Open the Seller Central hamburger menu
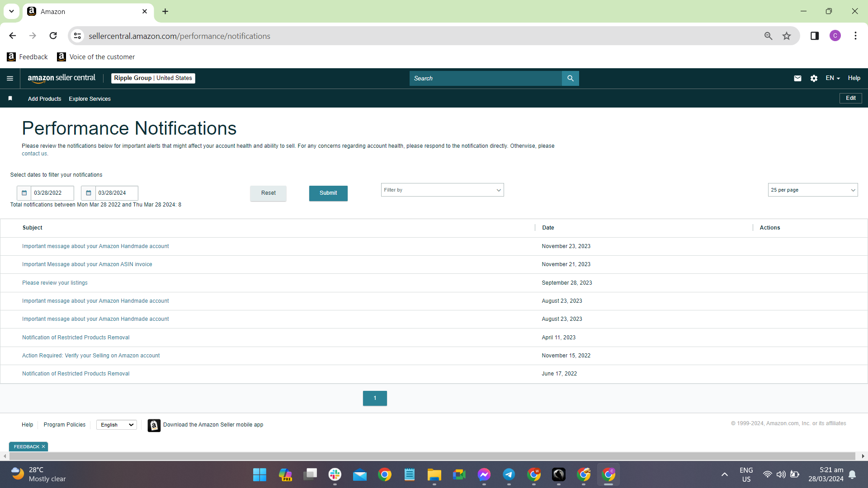The width and height of the screenshot is (868, 488). click(10, 78)
